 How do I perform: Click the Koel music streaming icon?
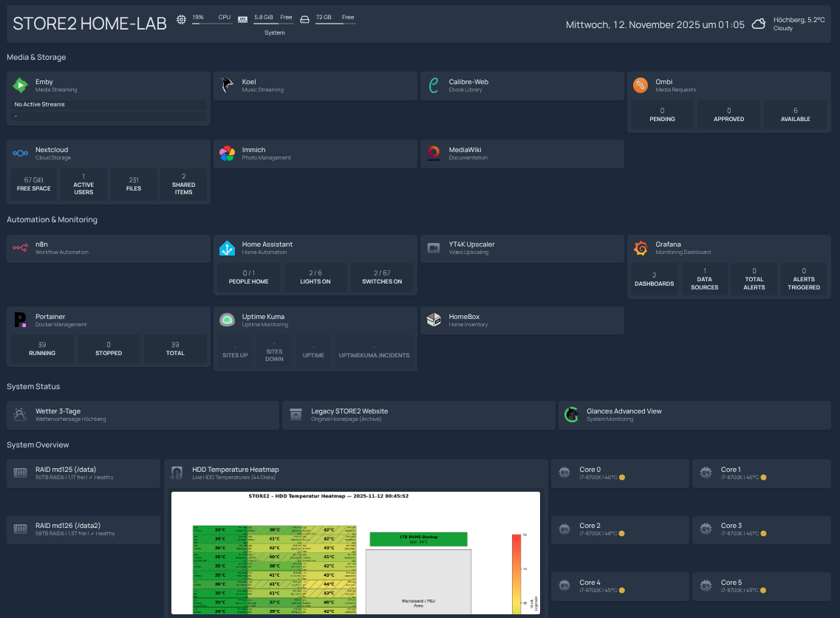click(226, 85)
